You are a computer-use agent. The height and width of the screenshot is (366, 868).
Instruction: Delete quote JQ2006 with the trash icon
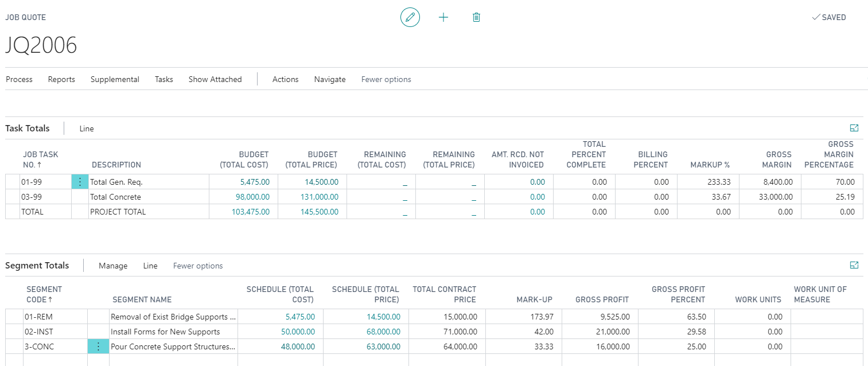point(476,17)
